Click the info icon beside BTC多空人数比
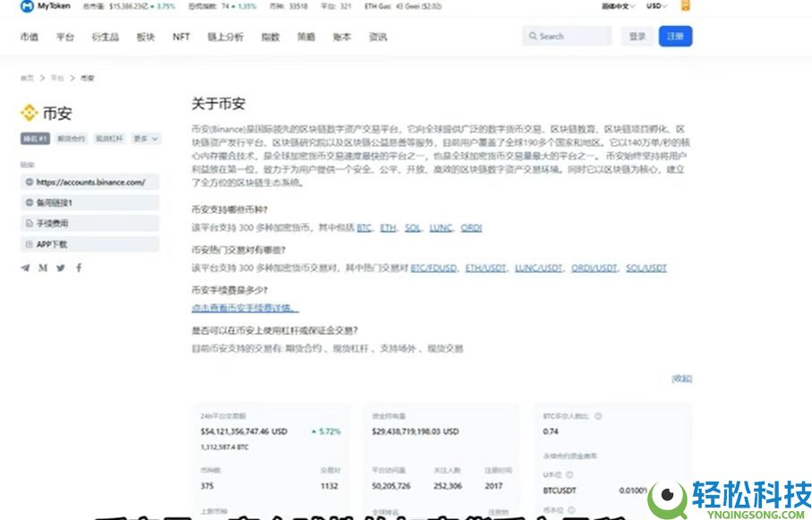 (x=598, y=416)
